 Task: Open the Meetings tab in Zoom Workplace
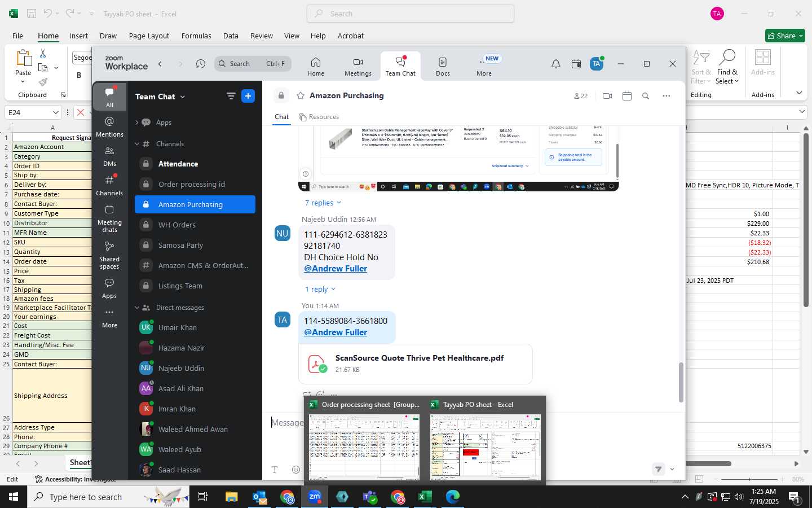[x=358, y=67]
